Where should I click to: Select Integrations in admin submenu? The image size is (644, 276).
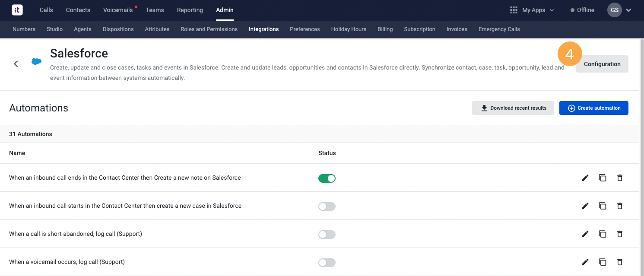[264, 29]
